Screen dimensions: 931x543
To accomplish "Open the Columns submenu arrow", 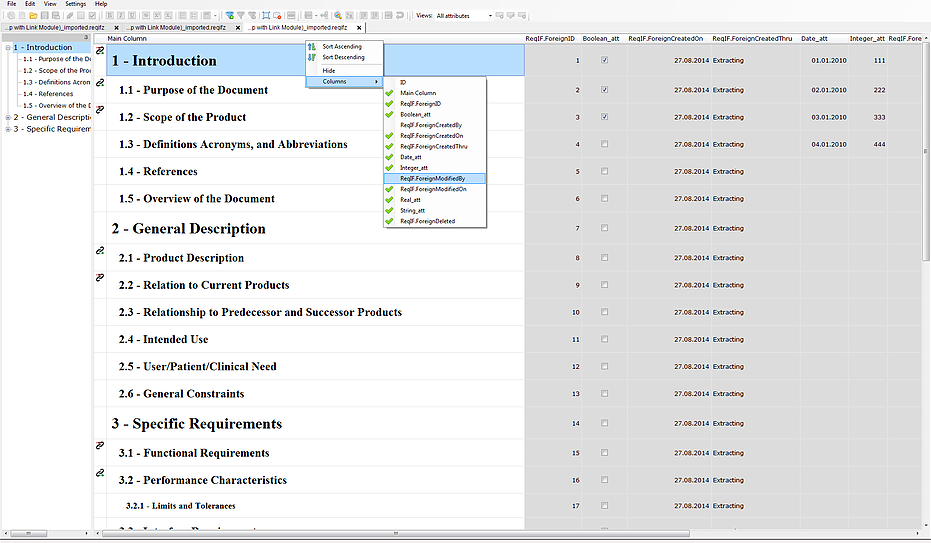I will (x=376, y=81).
